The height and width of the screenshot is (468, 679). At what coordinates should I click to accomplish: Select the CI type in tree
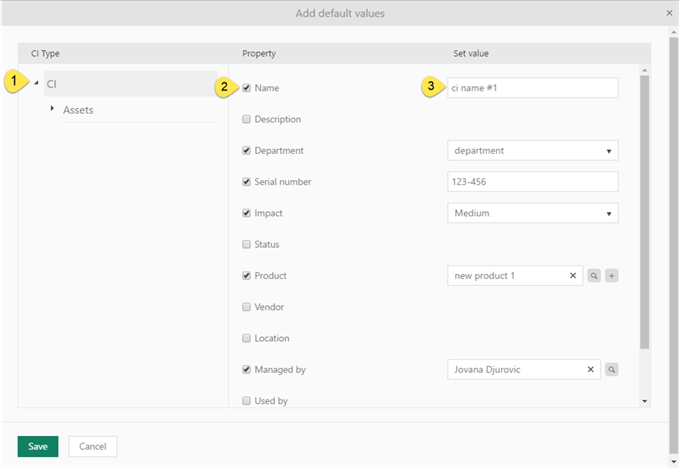[x=52, y=84]
